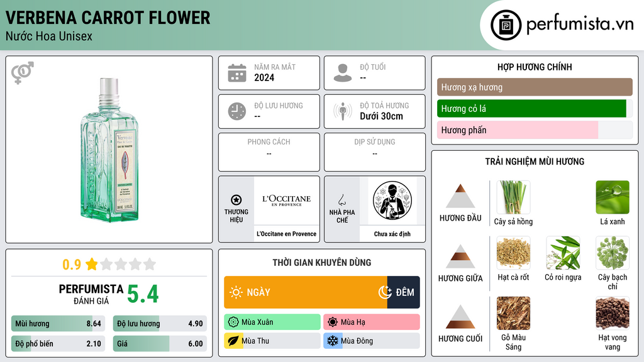Click the Hợp hương chính heading
The height and width of the screenshot is (362, 644).
pyautogui.click(x=535, y=67)
